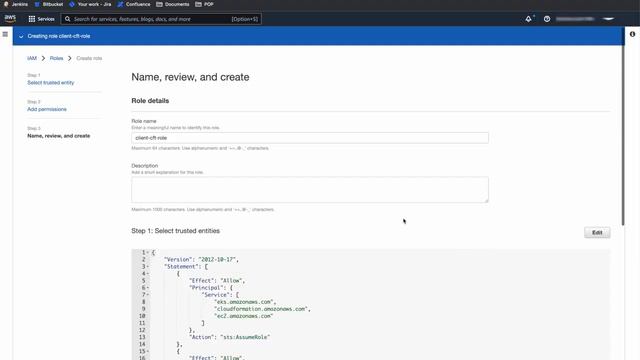Open the POP bookmark folder
This screenshot has width=640, height=360.
click(x=204, y=4)
